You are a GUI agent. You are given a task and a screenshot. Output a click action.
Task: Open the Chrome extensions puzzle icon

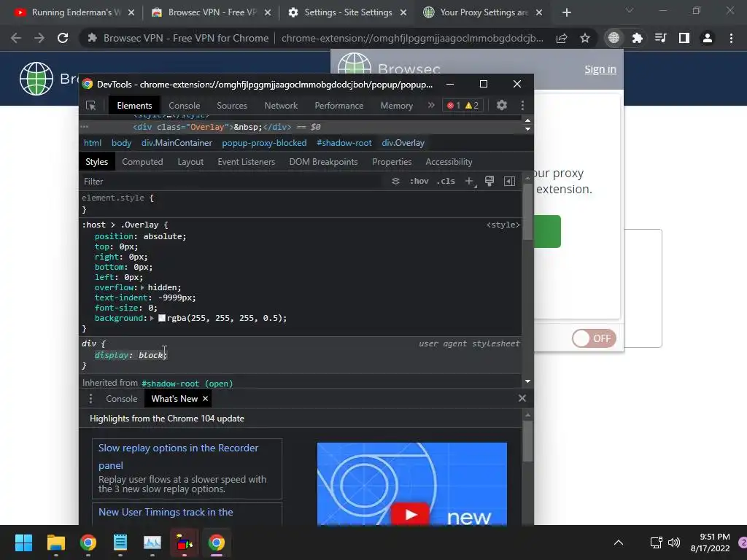[x=637, y=38]
